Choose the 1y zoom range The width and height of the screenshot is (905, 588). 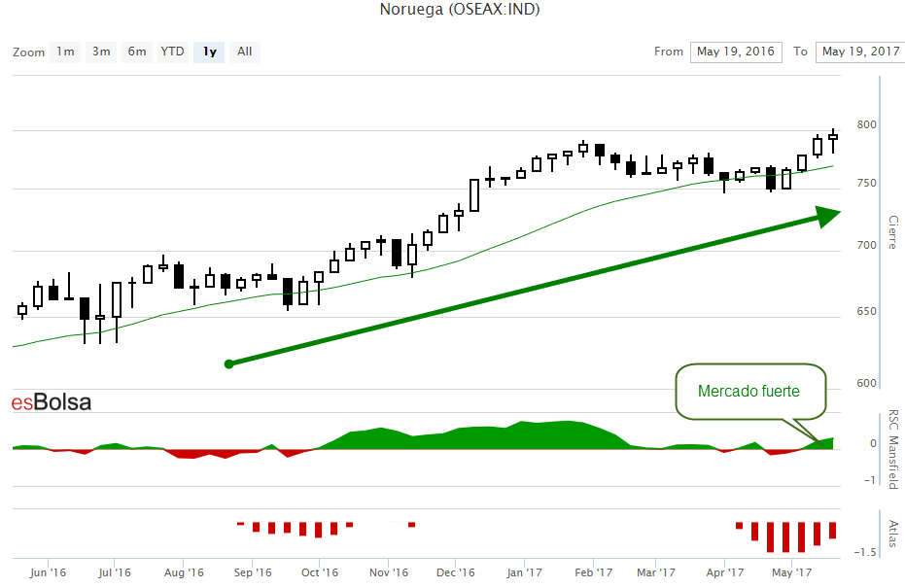pyautogui.click(x=209, y=52)
